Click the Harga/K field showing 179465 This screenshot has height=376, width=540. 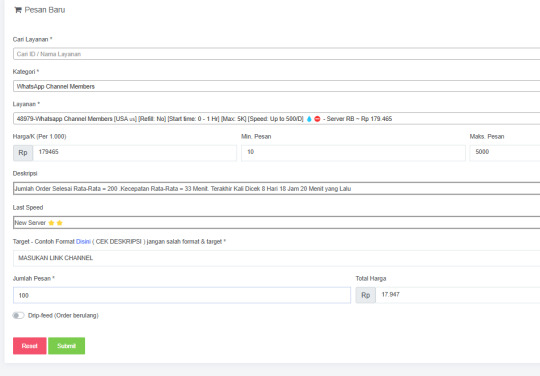[135, 153]
